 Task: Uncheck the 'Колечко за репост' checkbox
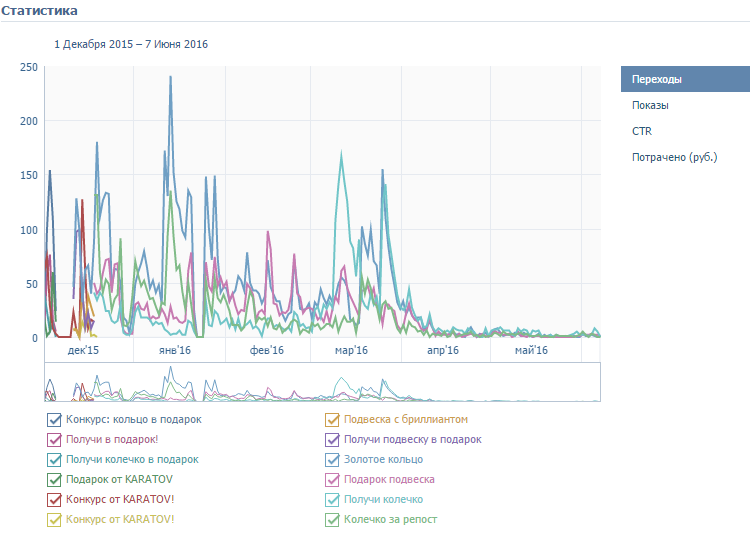pyautogui.click(x=332, y=520)
